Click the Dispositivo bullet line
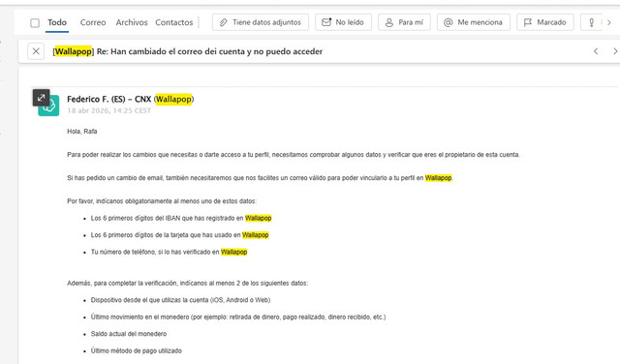620x364 pixels. tap(181, 300)
